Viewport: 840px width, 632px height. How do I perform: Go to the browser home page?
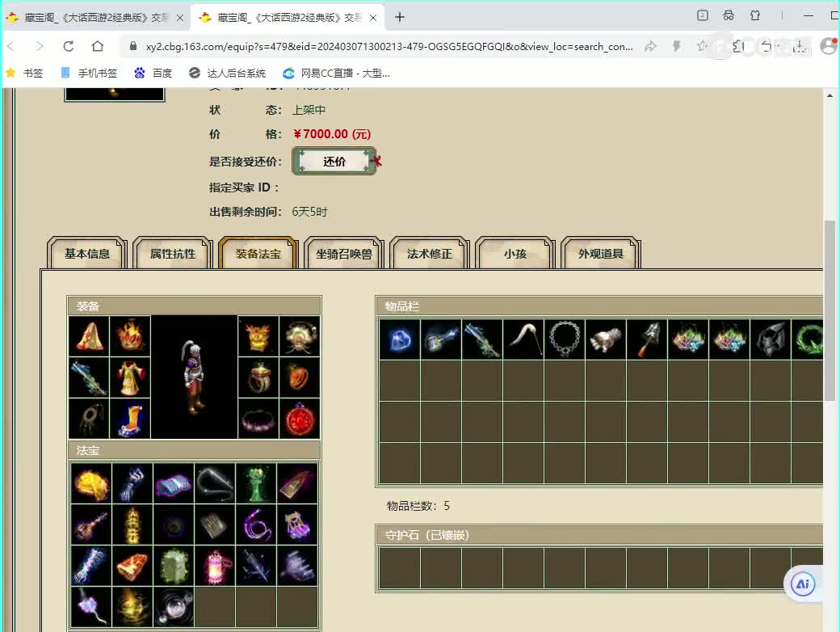tap(98, 46)
